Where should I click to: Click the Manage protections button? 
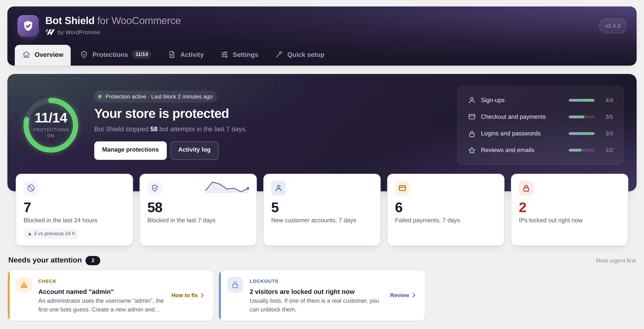click(x=130, y=150)
